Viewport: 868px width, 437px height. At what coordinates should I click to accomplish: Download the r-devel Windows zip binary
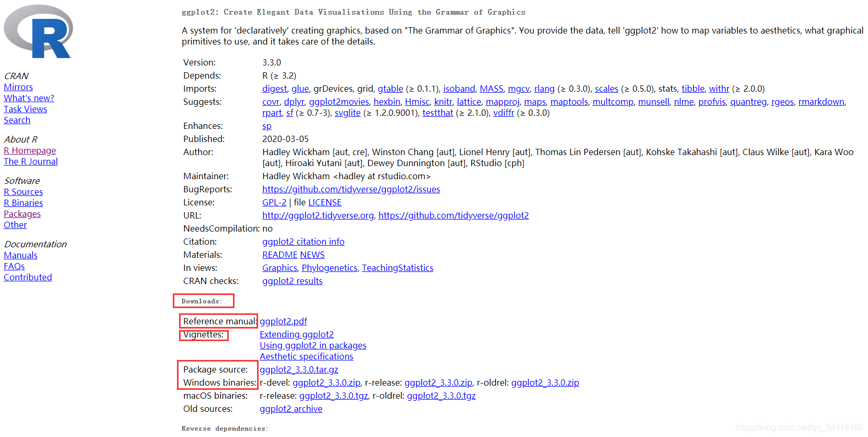pos(327,383)
